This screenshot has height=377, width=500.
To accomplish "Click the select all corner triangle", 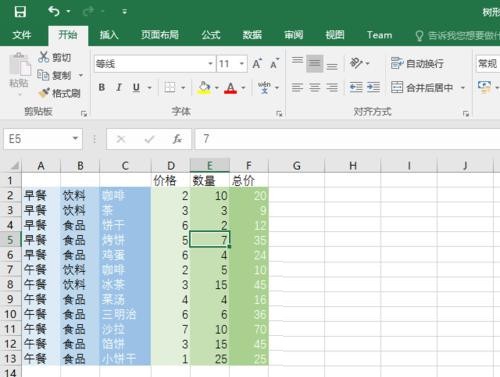I will [14, 166].
